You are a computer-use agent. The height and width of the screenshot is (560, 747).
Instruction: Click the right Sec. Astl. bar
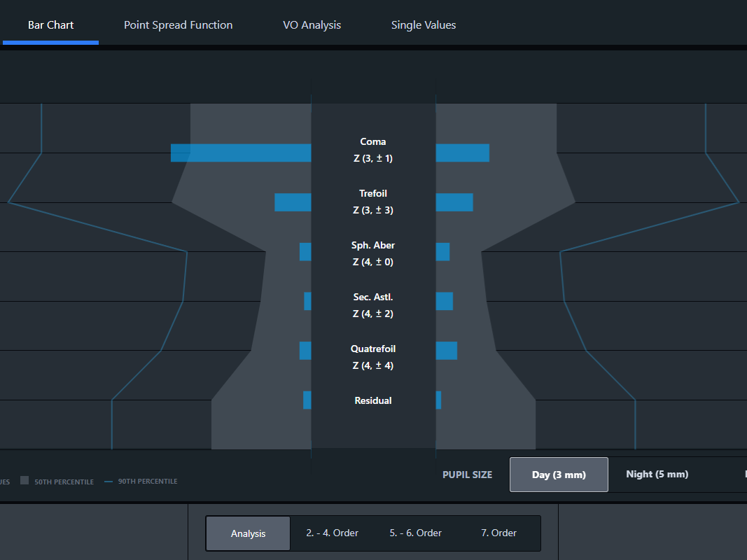[444, 301]
